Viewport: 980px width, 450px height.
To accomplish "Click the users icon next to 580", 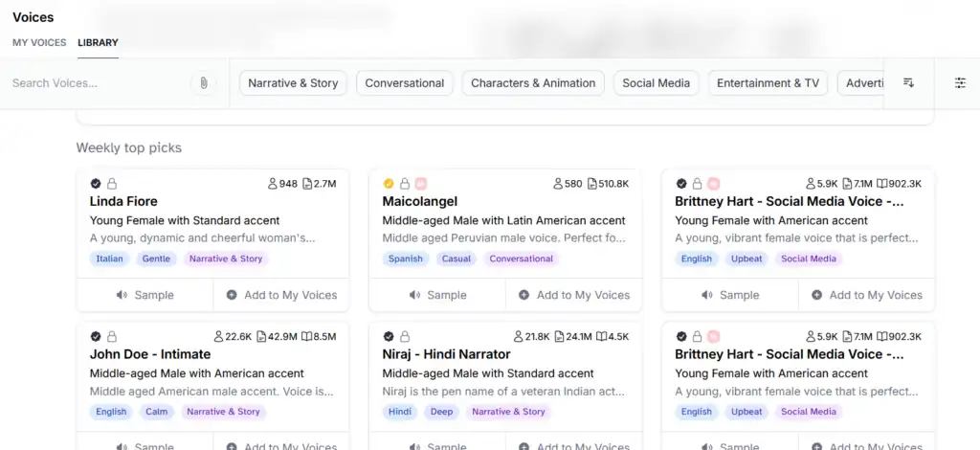I will [x=558, y=184].
